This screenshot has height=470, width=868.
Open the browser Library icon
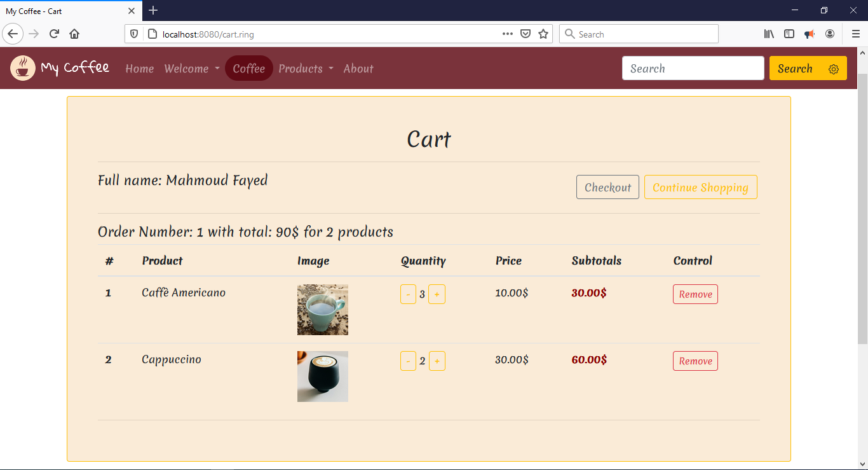click(x=769, y=34)
